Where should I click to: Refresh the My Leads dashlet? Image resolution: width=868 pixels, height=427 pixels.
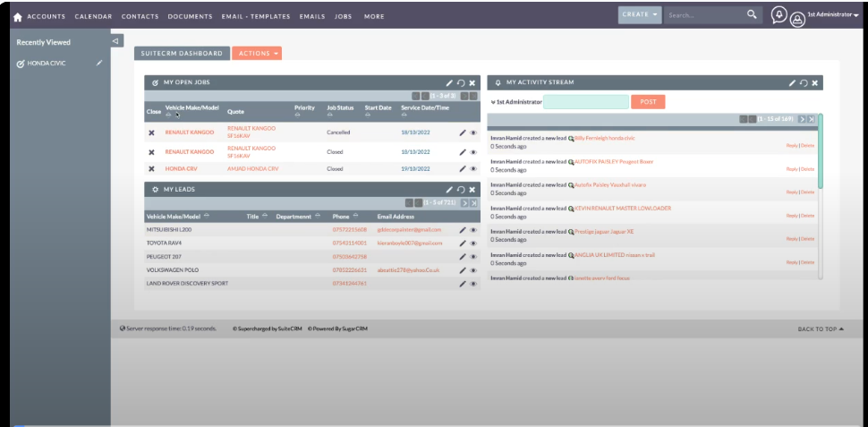point(461,190)
